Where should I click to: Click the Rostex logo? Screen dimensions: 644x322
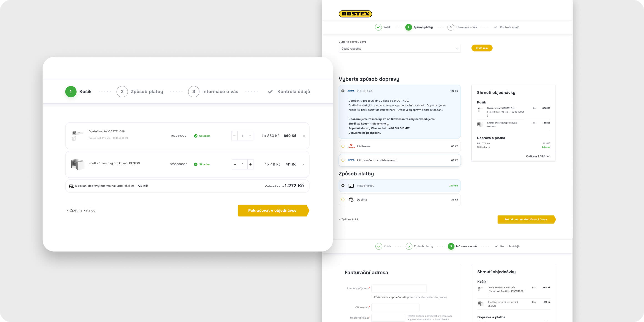[355, 14]
